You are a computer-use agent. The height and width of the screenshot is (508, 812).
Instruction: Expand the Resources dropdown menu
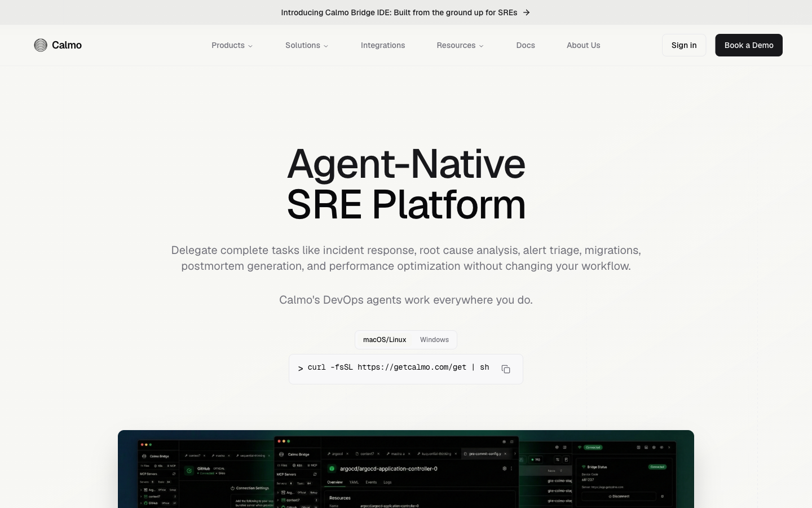coord(456,45)
